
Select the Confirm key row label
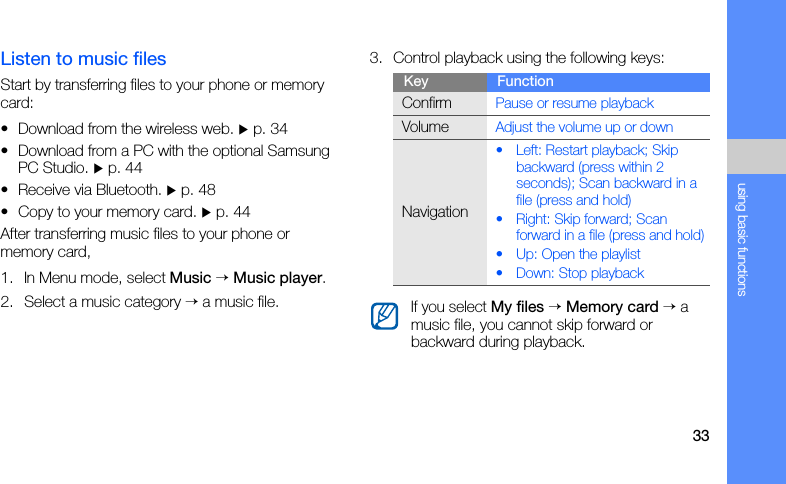tap(427, 103)
